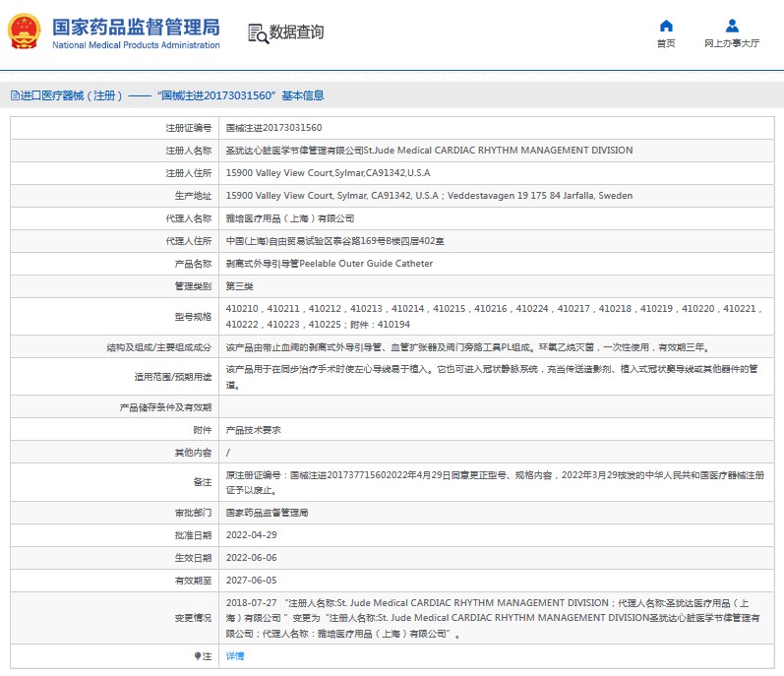Click the 产品名称 label
Viewport: 784px width, 676px height.
pyautogui.click(x=193, y=264)
